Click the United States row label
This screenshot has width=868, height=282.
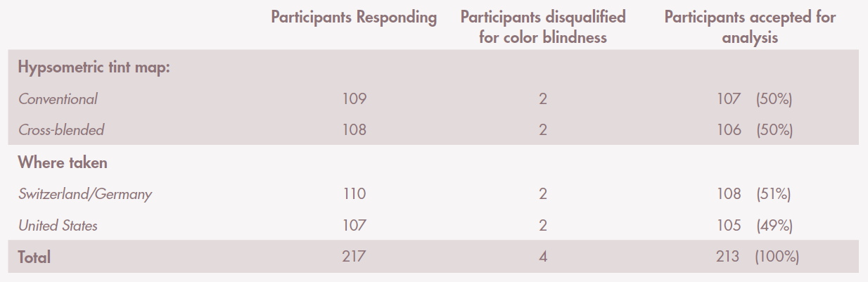[x=58, y=226]
